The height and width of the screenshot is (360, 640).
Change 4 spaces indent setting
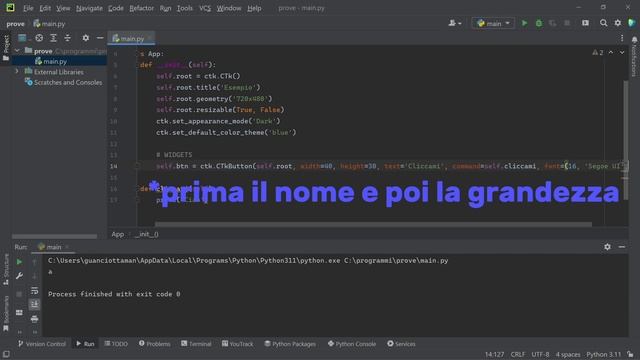568,354
